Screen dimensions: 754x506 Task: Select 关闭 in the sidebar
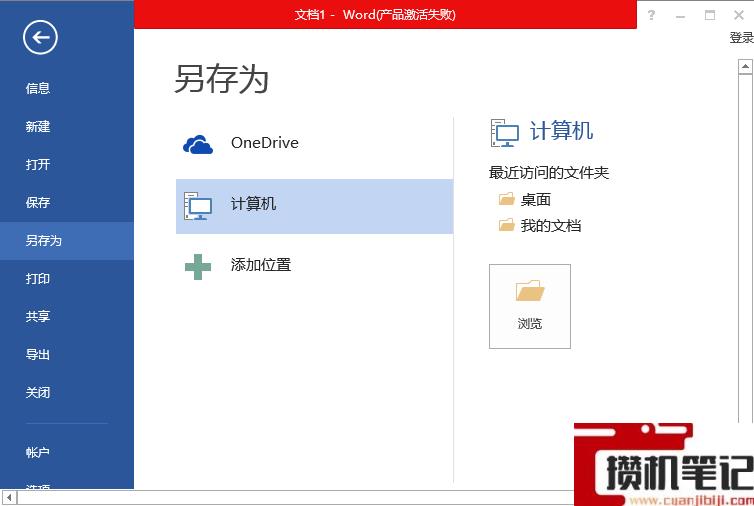[x=67, y=392]
